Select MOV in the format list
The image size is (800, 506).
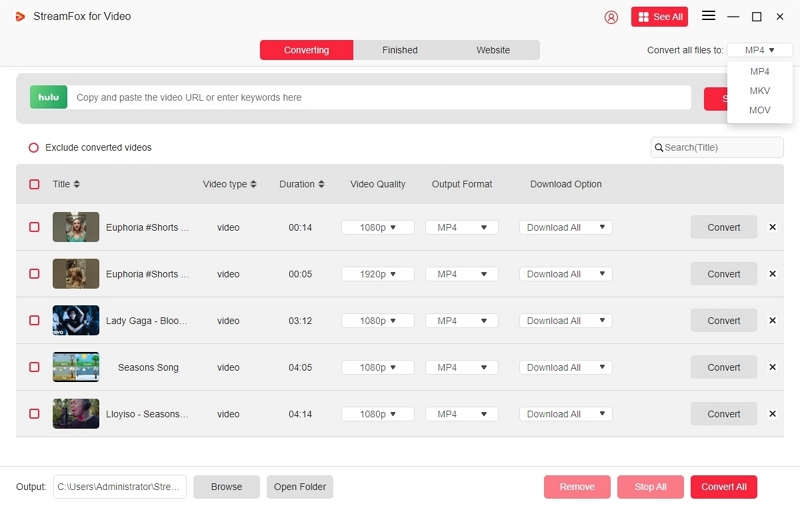pyautogui.click(x=759, y=110)
